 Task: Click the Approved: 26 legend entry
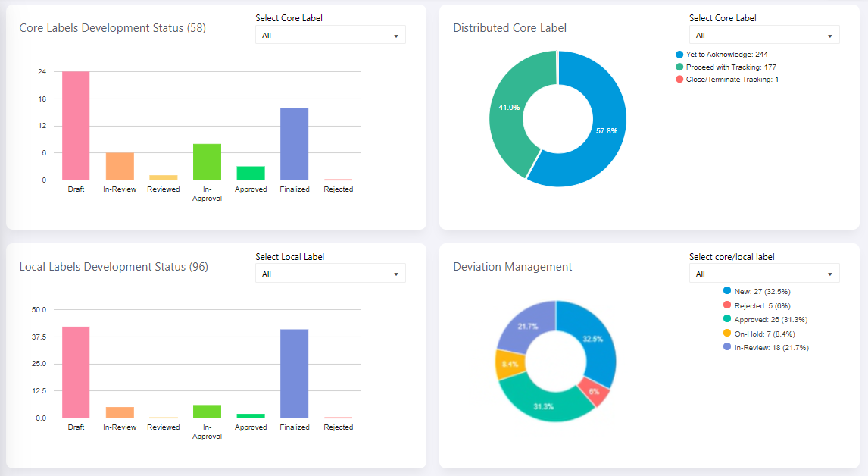coord(767,319)
